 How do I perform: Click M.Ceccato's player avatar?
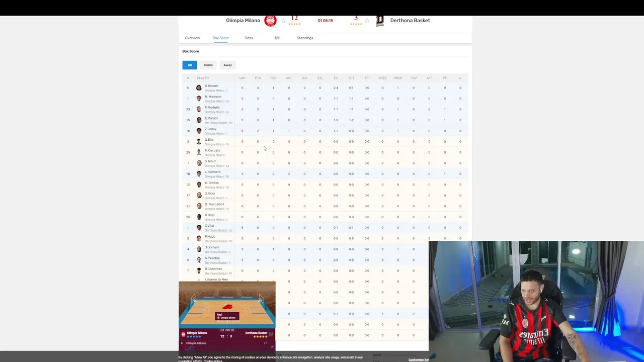199,152
